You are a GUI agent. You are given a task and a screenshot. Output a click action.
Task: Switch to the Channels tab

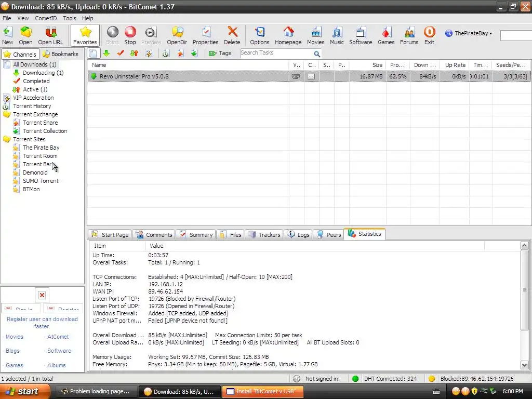point(20,54)
